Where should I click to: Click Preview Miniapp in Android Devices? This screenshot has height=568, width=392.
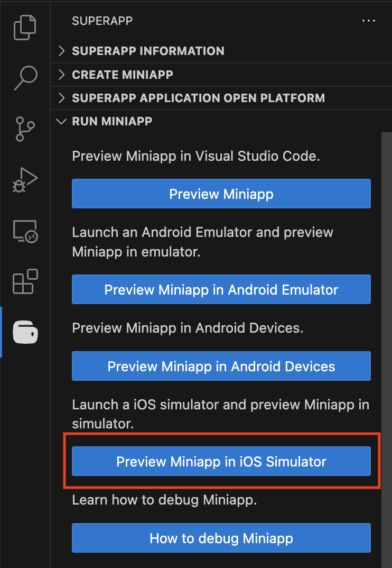tap(221, 366)
